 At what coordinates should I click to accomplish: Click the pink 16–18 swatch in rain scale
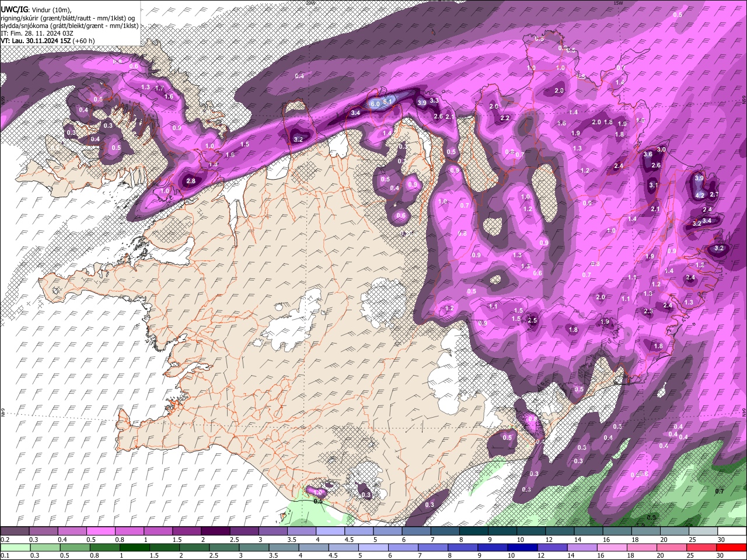(x=612, y=547)
